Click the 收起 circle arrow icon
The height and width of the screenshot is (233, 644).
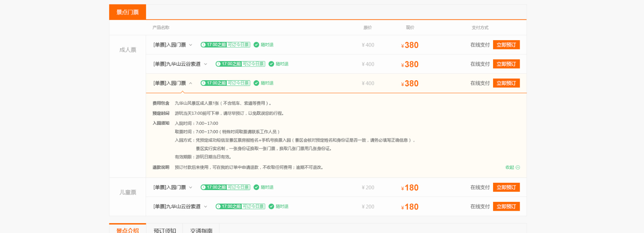pos(518,167)
